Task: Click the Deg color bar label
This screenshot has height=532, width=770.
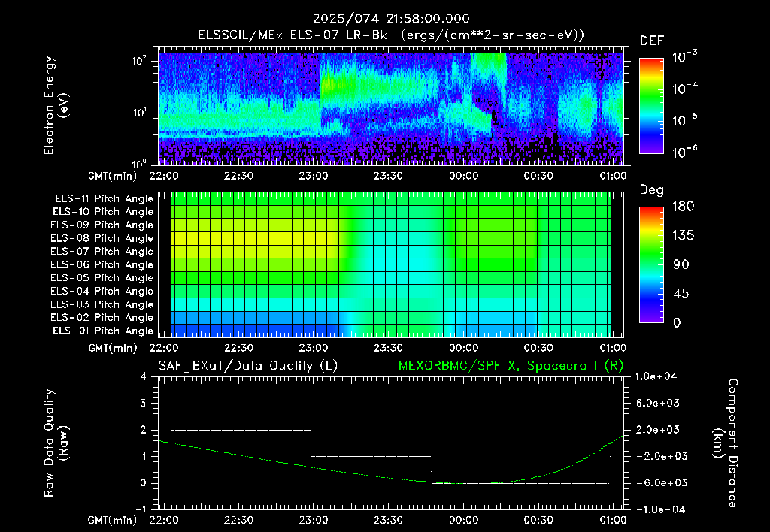Action: [x=652, y=190]
